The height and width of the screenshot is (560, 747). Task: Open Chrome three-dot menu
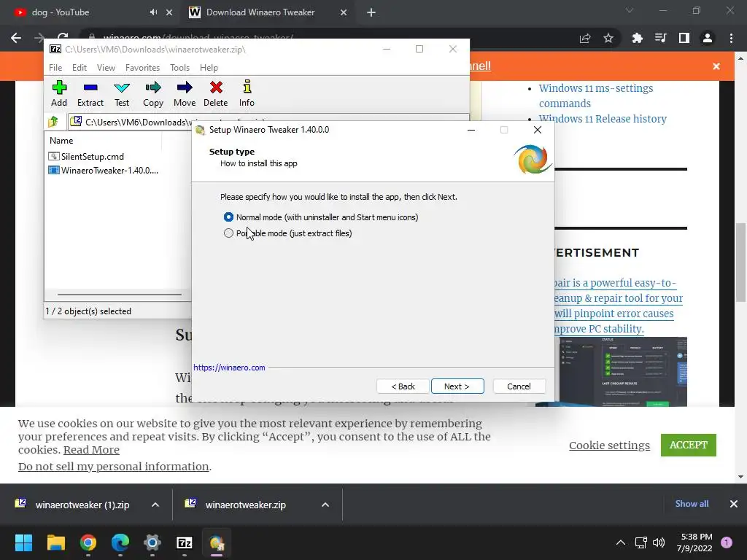point(731,38)
